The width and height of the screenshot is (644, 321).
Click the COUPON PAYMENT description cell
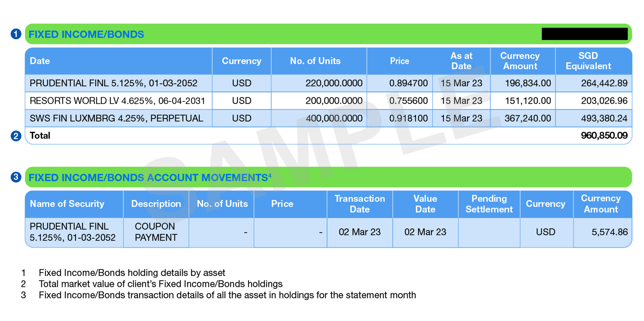(x=156, y=232)
